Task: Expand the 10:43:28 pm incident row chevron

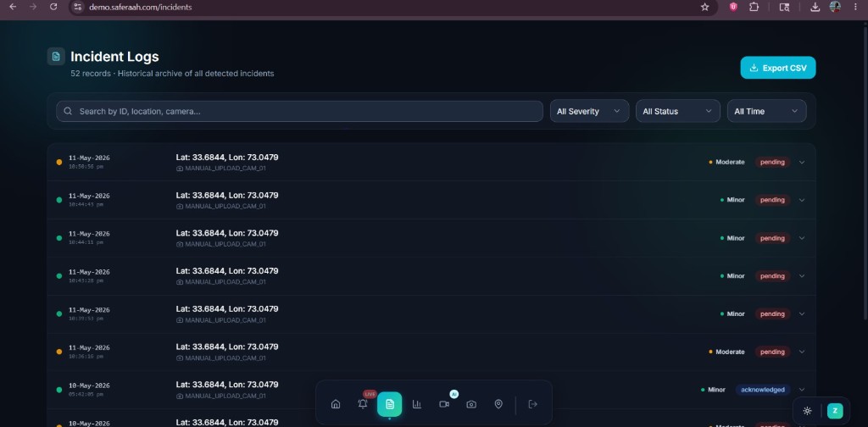Action: click(802, 276)
